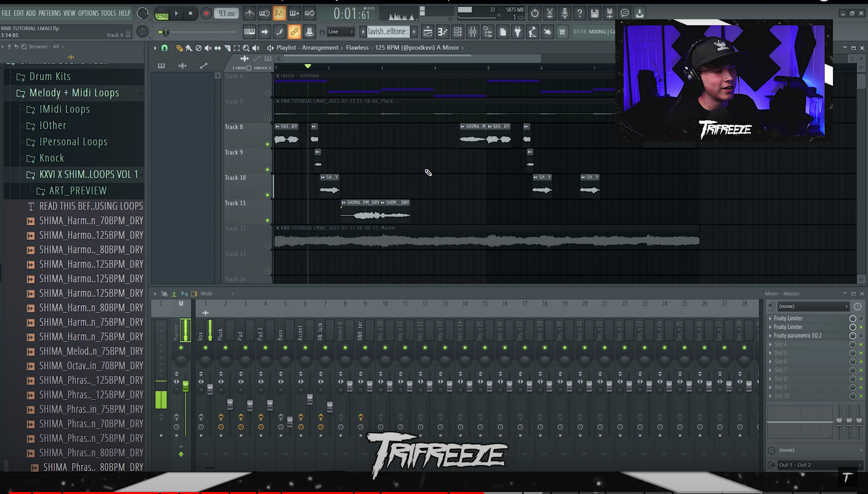
Task: Click the undo history circular arrow icon
Action: (x=535, y=14)
